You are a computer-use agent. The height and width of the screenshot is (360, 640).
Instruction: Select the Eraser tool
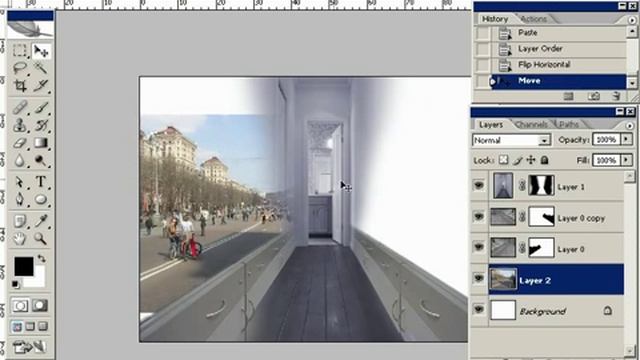click(19, 143)
